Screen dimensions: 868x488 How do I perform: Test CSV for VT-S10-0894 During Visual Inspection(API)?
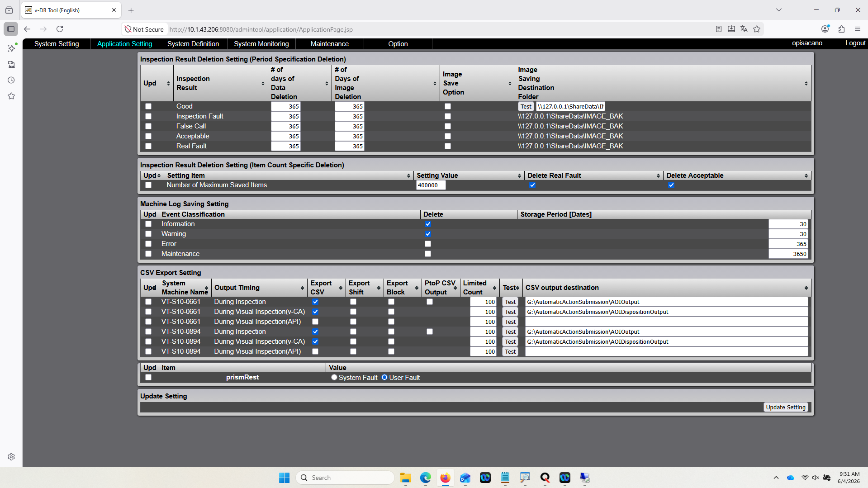pos(510,351)
